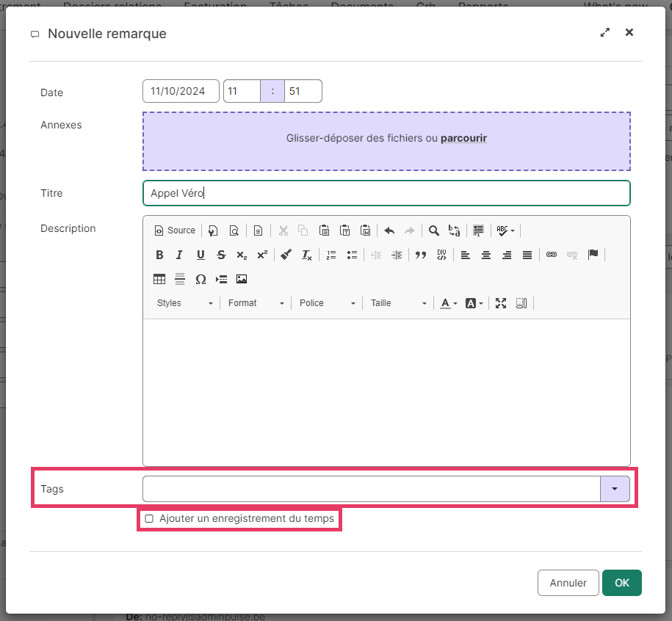Open the text color picker
672x621 pixels.
(x=449, y=303)
